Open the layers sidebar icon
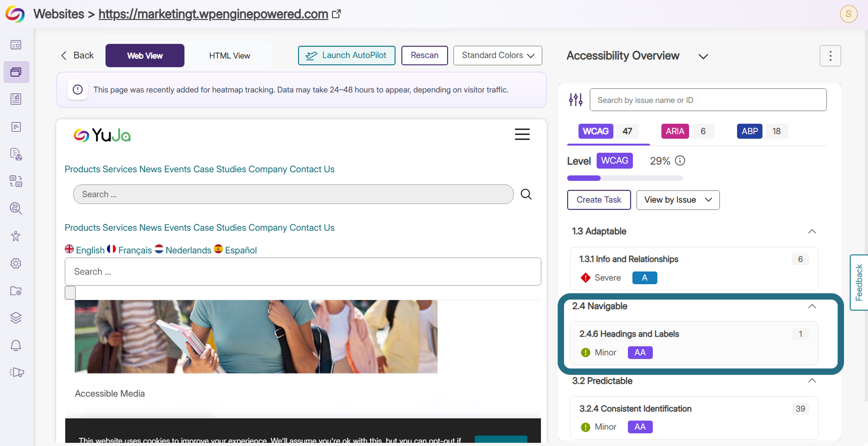Viewport: 868px width, 446px height. tap(16, 318)
